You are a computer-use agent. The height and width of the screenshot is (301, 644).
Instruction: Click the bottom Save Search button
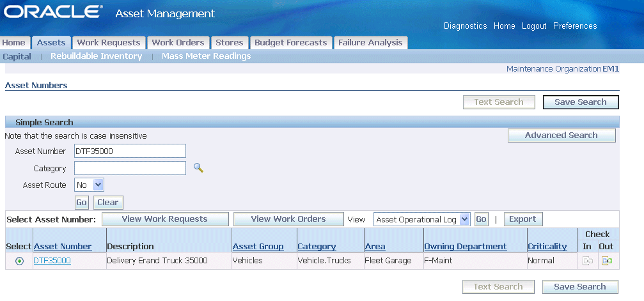point(580,287)
